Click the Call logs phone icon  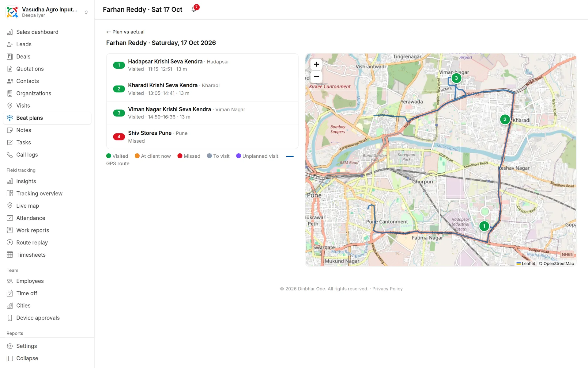pos(10,155)
